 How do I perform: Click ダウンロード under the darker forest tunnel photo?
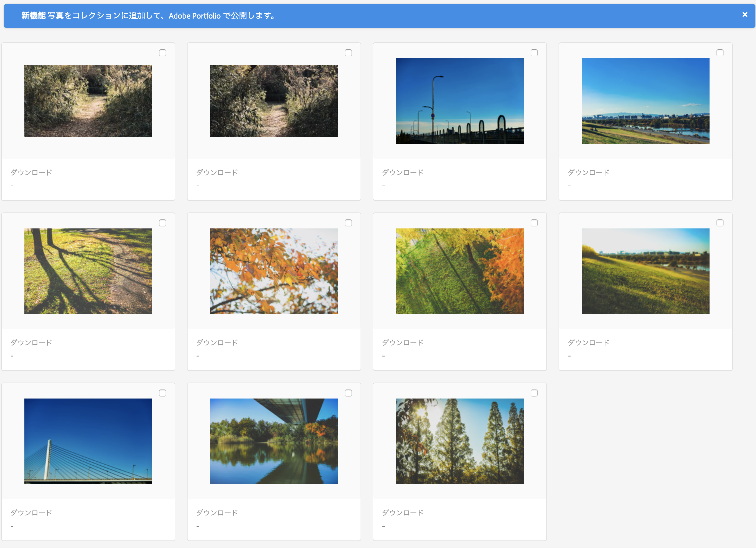click(217, 172)
